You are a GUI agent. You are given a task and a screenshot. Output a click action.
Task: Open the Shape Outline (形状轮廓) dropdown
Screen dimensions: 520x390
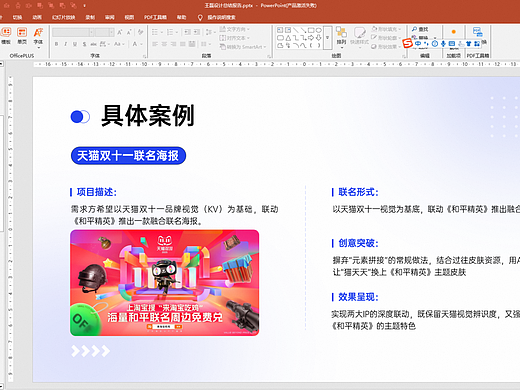(387, 38)
